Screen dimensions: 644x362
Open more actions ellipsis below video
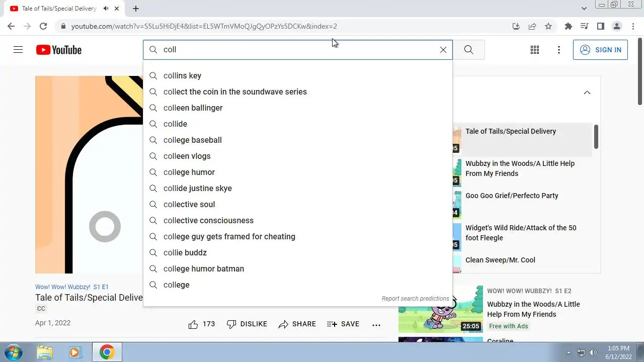coord(376,325)
